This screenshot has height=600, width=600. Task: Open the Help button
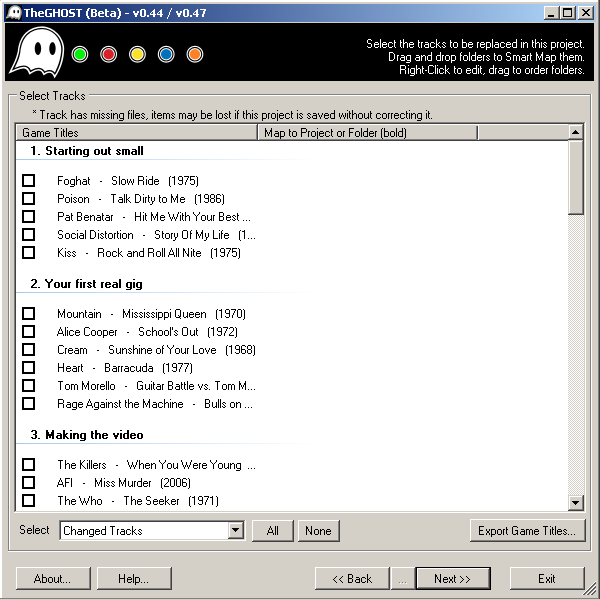tap(134, 579)
